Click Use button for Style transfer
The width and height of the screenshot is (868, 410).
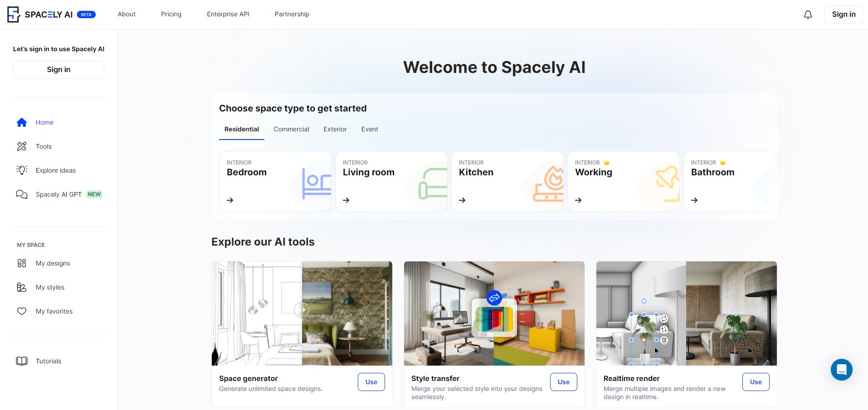(564, 382)
